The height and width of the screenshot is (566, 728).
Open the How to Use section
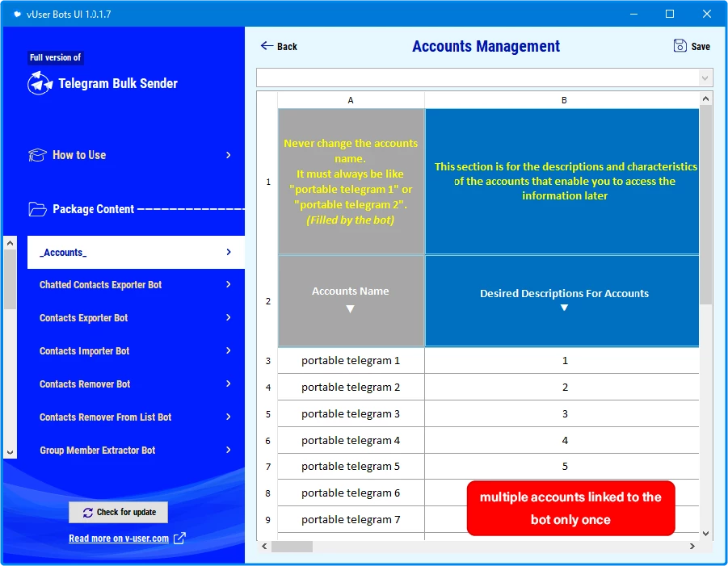point(130,155)
